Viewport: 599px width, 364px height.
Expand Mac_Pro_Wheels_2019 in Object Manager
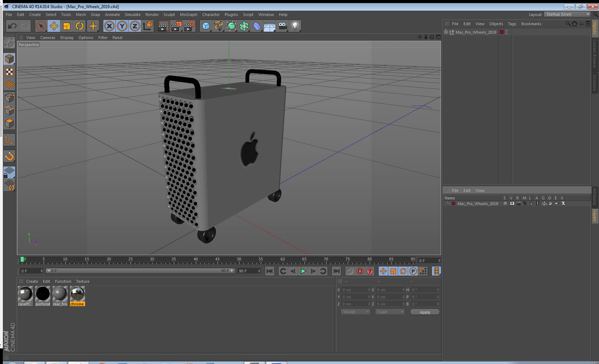pos(446,32)
